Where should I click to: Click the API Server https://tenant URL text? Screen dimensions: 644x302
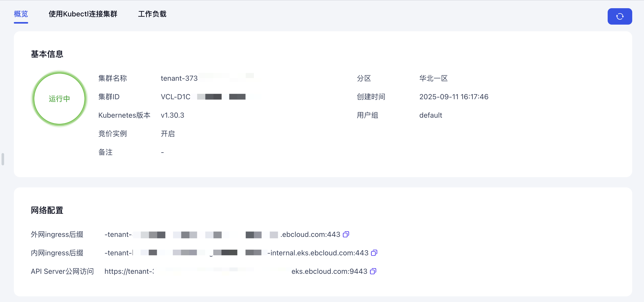pos(129,271)
